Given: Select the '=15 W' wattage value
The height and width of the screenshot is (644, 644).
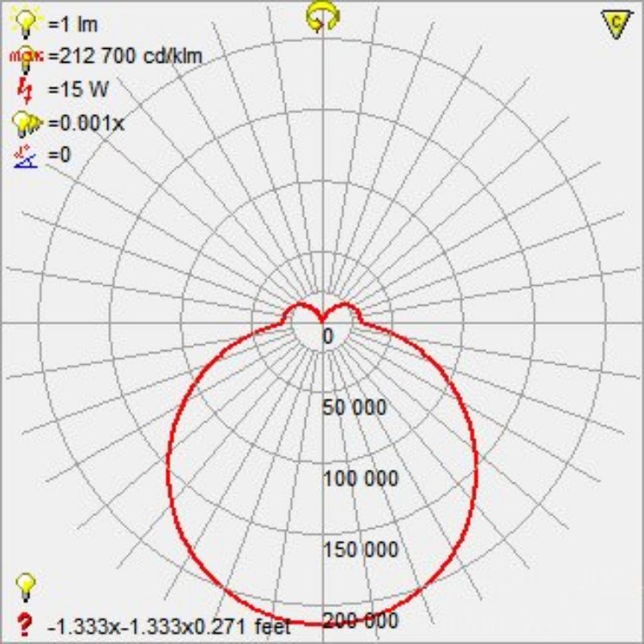Looking at the screenshot, I should 79,89.
